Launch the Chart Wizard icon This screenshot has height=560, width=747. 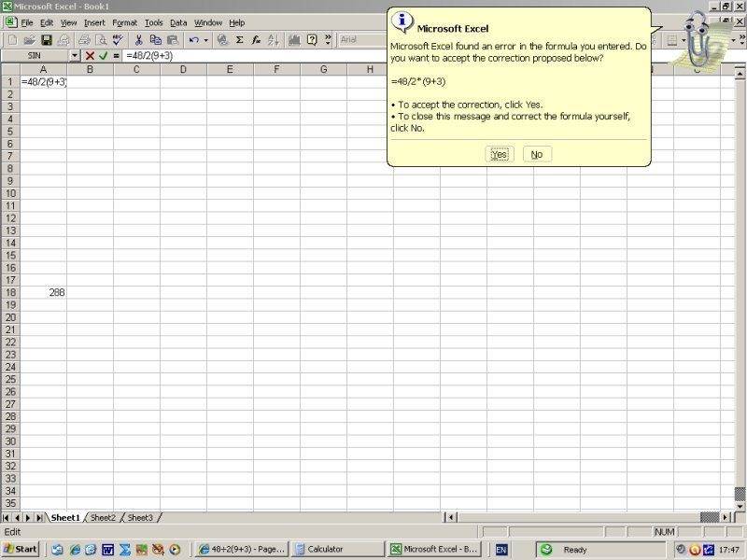click(294, 40)
